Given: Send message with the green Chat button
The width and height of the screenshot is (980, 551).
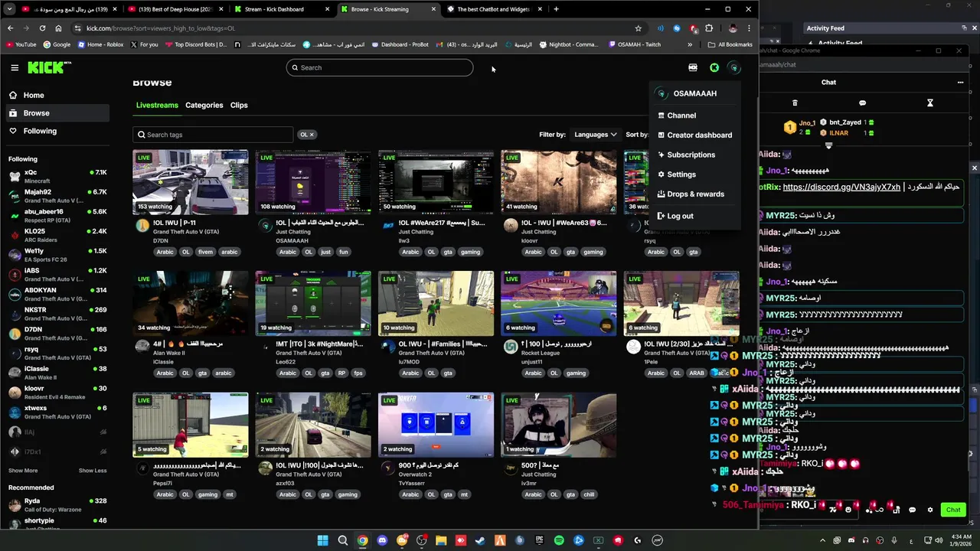Looking at the screenshot, I should (953, 510).
